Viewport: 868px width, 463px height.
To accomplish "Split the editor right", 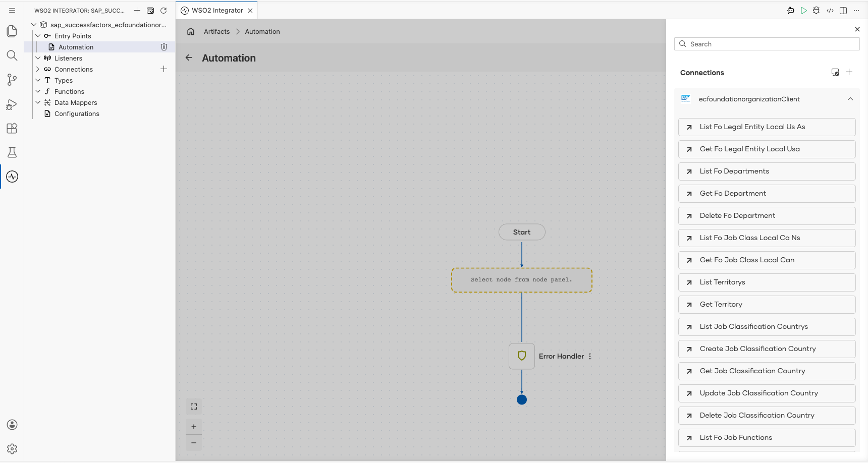I will [x=843, y=10].
